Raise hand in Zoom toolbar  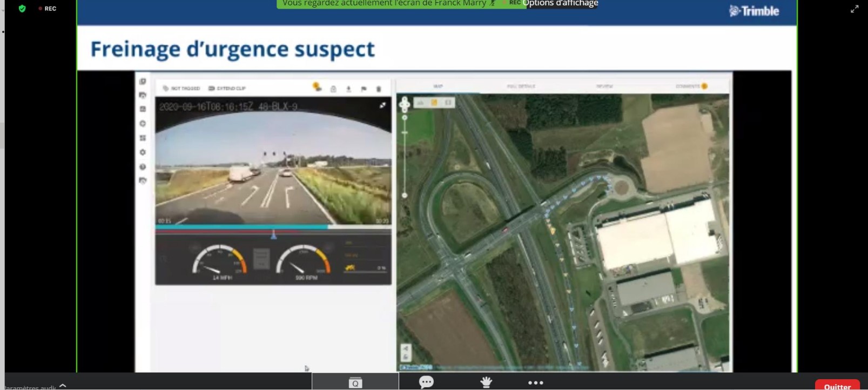[486, 382]
